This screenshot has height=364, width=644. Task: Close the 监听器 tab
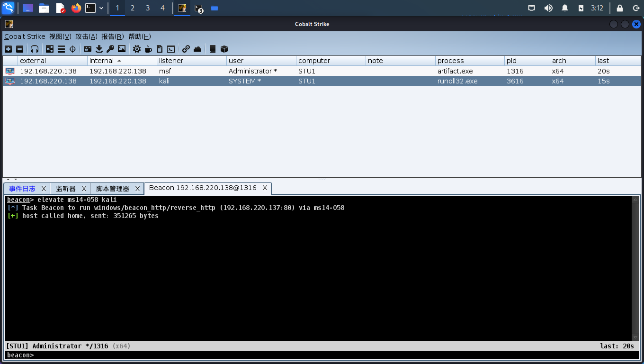84,189
